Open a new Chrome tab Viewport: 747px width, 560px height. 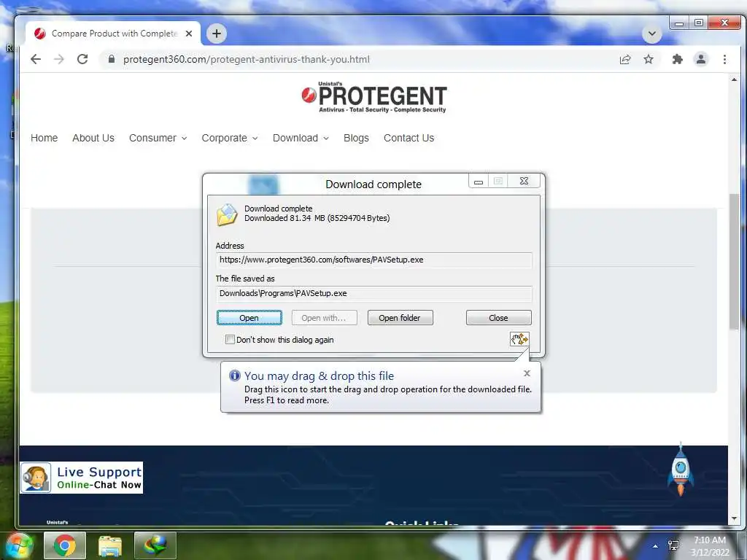pyautogui.click(x=217, y=34)
